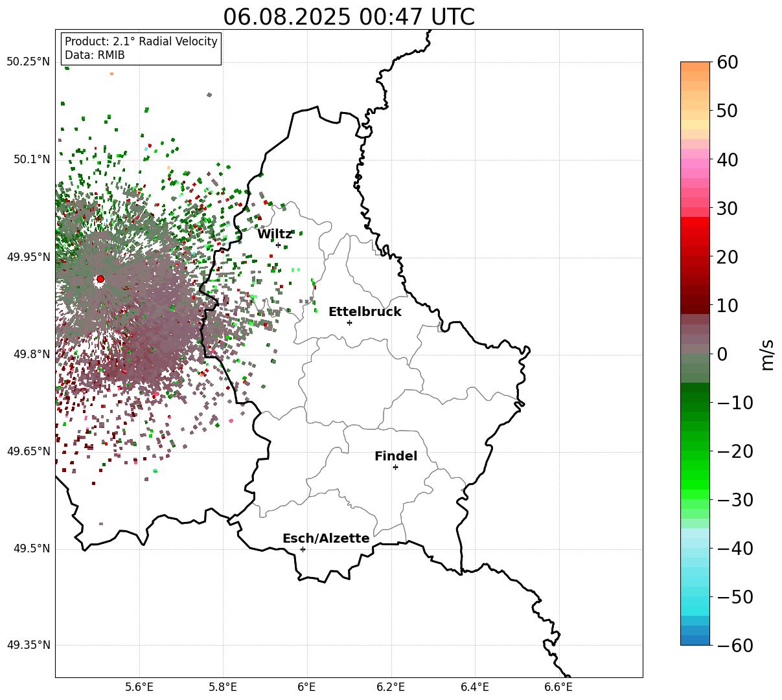Click the colorbar tick label −10
Image resolution: width=782 pixels, height=700 pixels.
[x=735, y=403]
